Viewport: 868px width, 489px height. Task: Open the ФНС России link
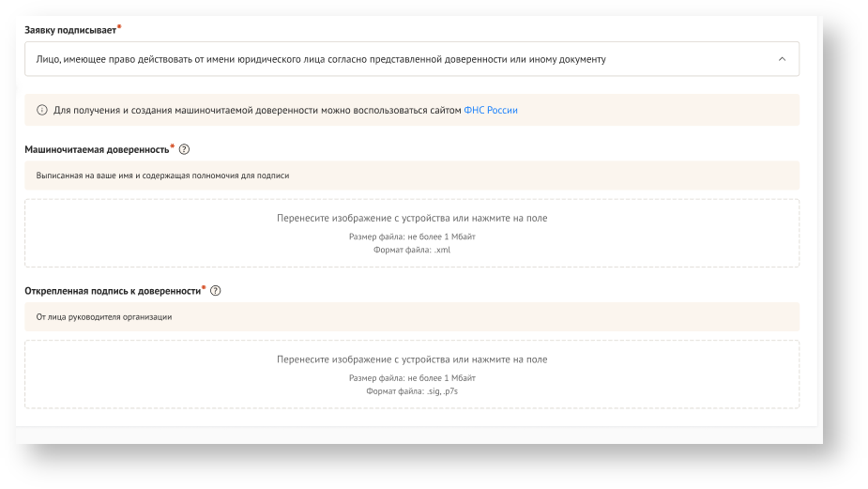491,111
